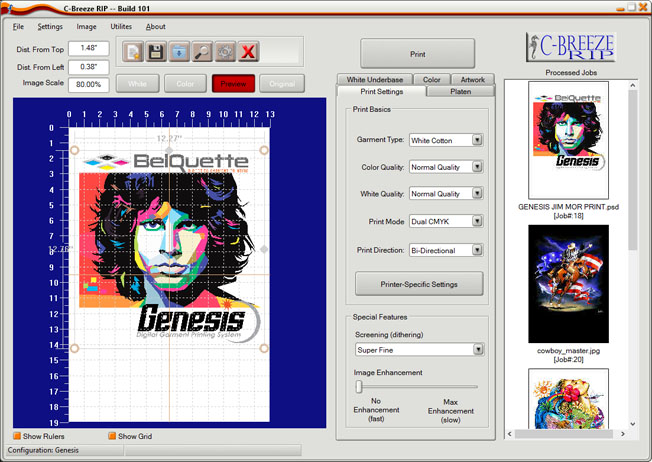
Task: Click the magnifying glass zoom icon
Action: click(202, 52)
